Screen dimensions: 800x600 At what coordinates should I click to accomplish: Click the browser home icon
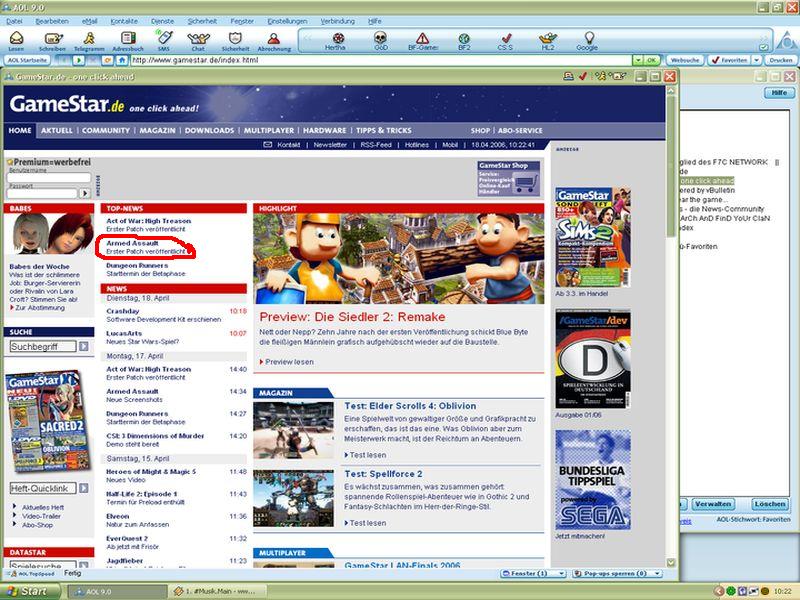[x=121, y=60]
